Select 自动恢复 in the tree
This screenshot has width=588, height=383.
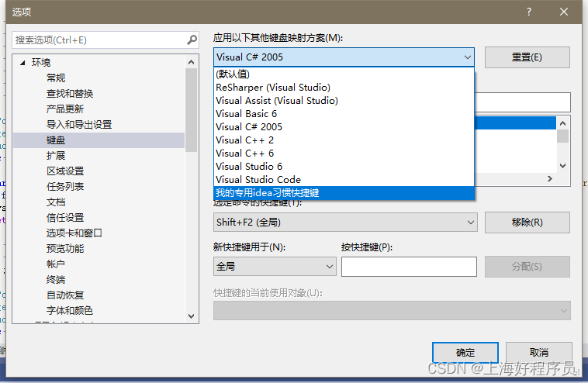pyautogui.click(x=65, y=295)
